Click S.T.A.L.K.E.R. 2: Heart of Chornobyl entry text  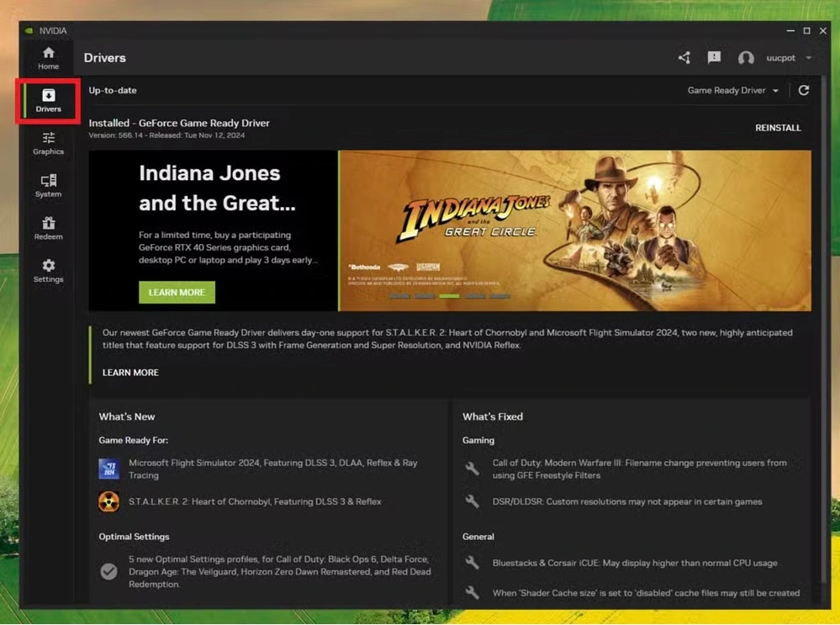255,501
